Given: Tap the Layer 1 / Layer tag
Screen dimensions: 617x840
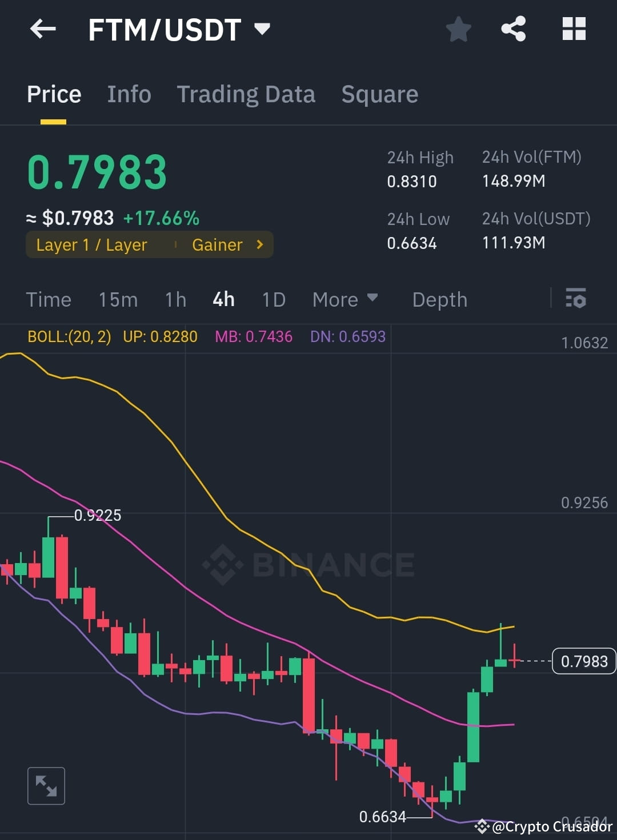Looking at the screenshot, I should 91,244.
